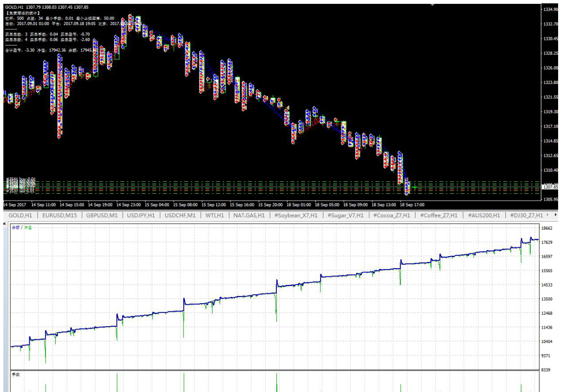Click the chart shift triangle marker at top
The height and width of the screenshot is (392, 561).
tap(432, 4)
